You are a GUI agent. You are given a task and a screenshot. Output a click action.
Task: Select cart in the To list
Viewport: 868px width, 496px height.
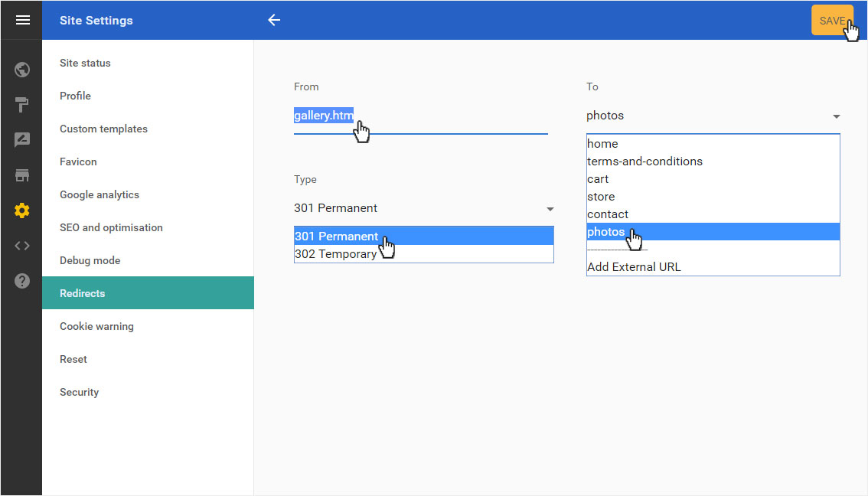pyautogui.click(x=713, y=179)
